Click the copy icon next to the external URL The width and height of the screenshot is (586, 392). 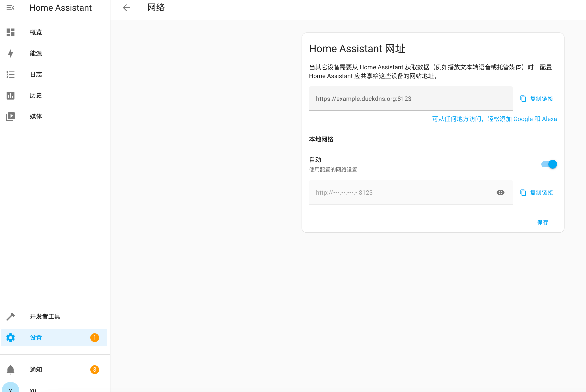pos(523,98)
